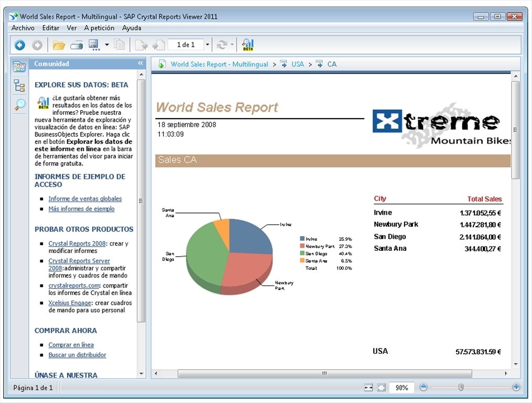
Task: Refresh the report data
Action: pos(222,45)
